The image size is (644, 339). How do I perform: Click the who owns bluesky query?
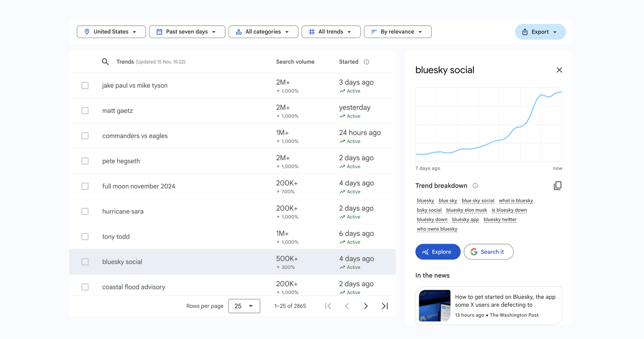[x=437, y=229]
